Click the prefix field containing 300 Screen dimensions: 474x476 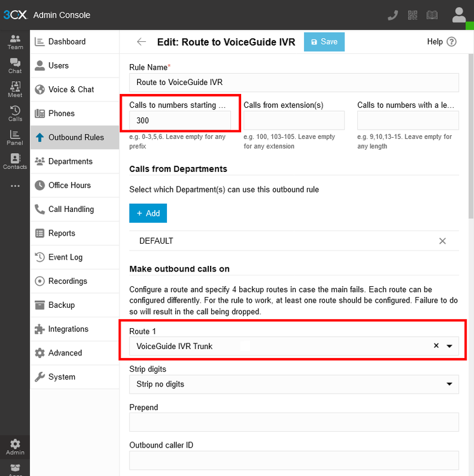180,121
